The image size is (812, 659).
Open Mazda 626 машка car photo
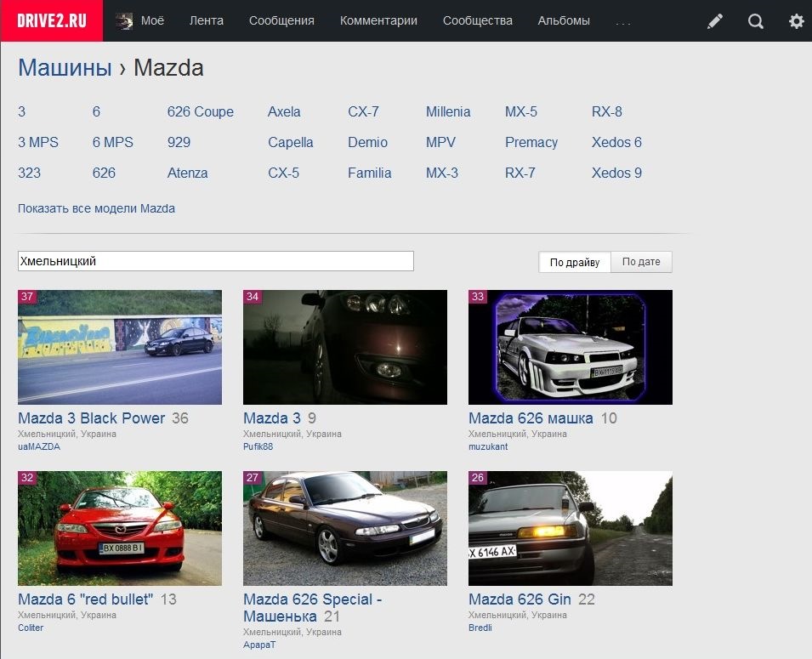[x=571, y=347]
